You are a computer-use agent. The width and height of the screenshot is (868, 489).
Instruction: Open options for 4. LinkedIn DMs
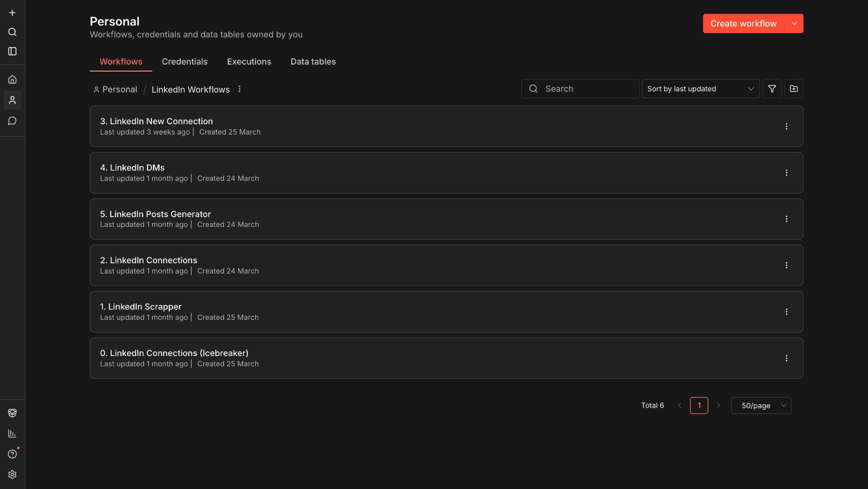786,173
